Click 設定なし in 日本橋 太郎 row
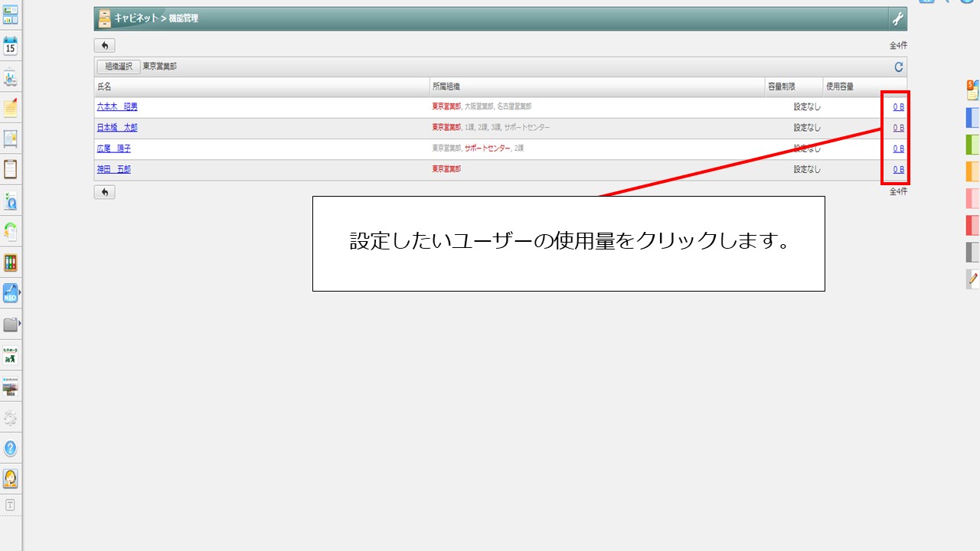 point(807,128)
